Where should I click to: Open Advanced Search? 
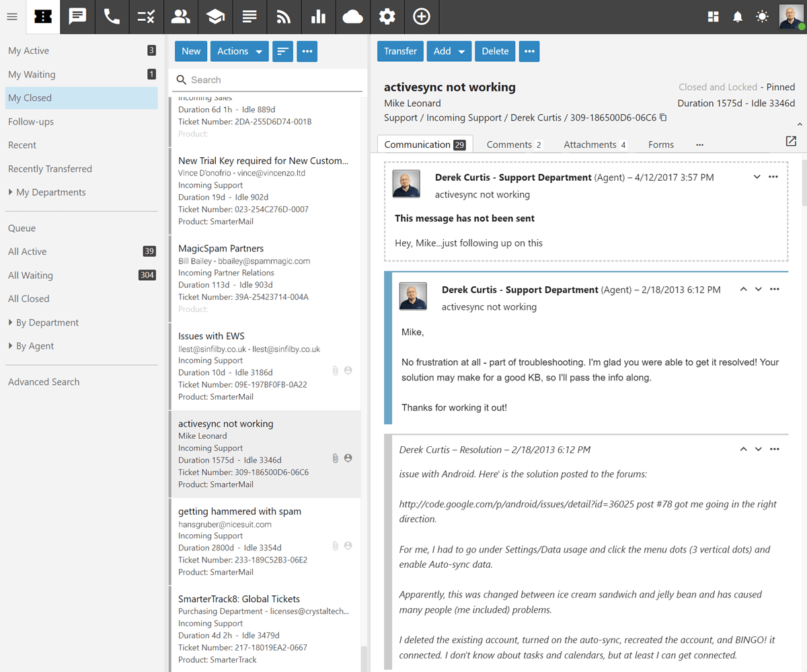point(43,381)
